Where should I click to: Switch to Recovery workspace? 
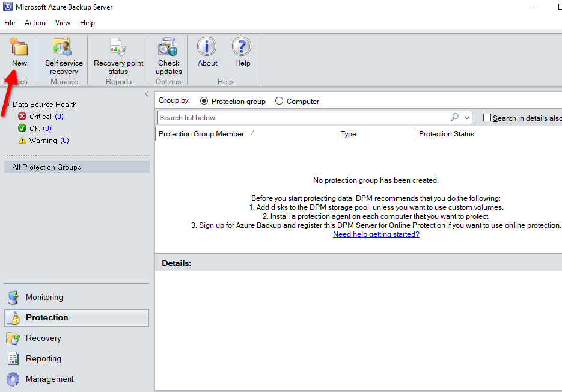click(77, 338)
